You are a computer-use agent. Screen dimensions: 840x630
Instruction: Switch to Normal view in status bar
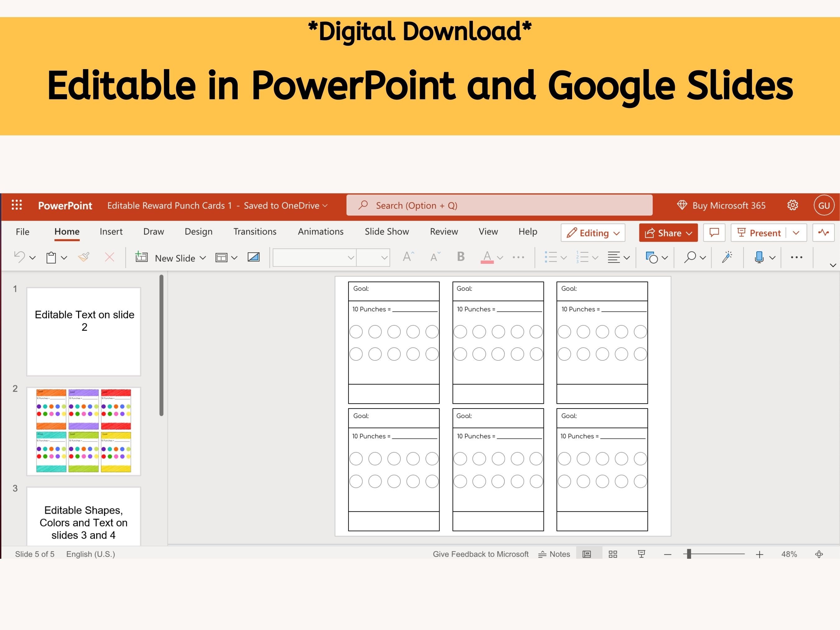pyautogui.click(x=587, y=554)
